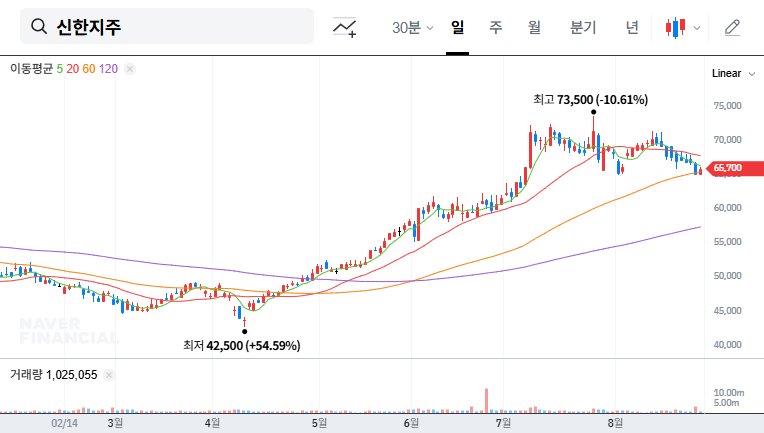The image size is (764, 433).
Task: Click the 최고 73,500 high price label
Action: (x=591, y=100)
